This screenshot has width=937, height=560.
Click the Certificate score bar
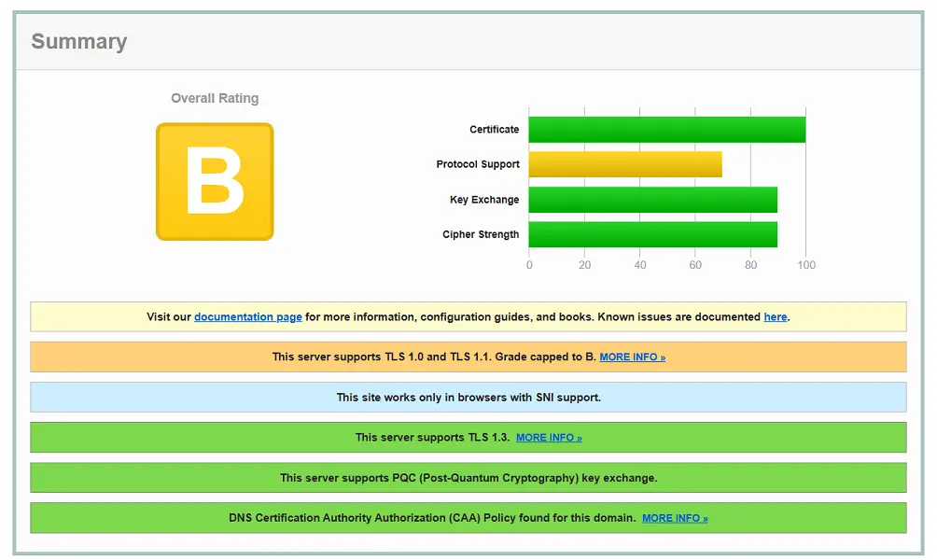coord(667,130)
